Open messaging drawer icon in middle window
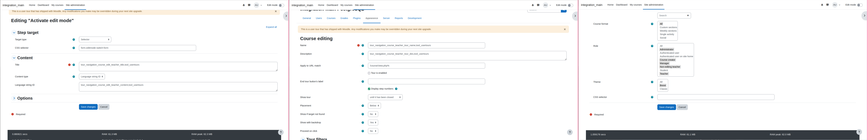Viewport: 868px width, 140px height. coord(538,5)
